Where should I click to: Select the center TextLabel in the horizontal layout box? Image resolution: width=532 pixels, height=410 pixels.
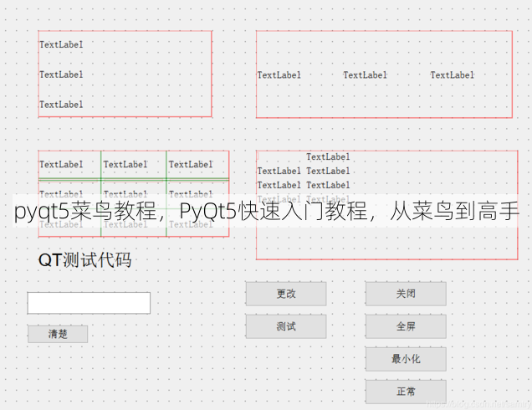pyautogui.click(x=365, y=75)
